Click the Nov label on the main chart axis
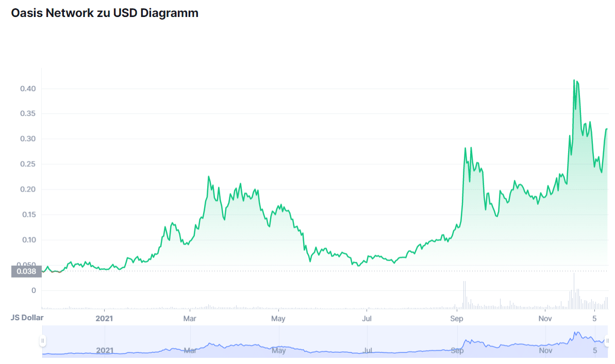This screenshot has height=364, width=615. (545, 319)
